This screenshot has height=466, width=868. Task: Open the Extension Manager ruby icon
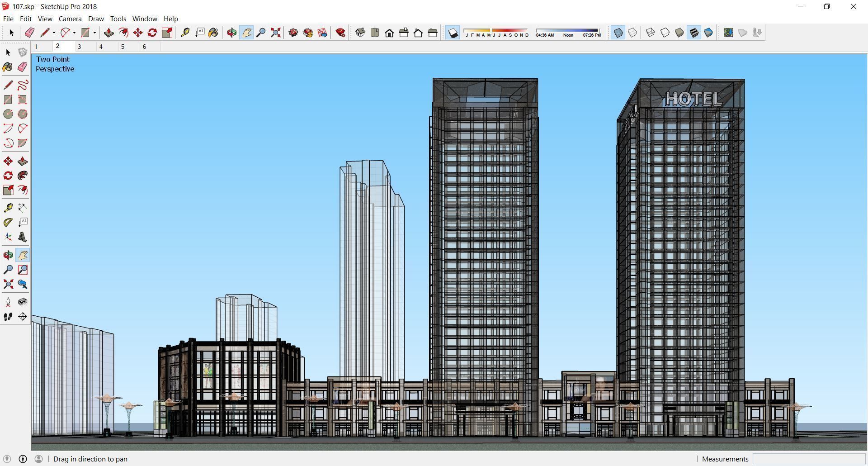click(340, 33)
